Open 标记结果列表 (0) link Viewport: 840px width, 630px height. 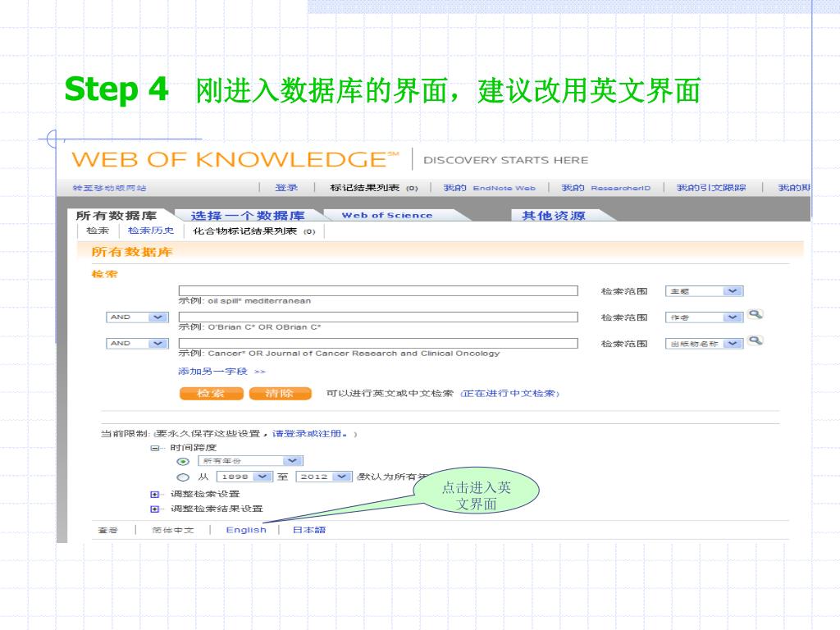click(374, 188)
